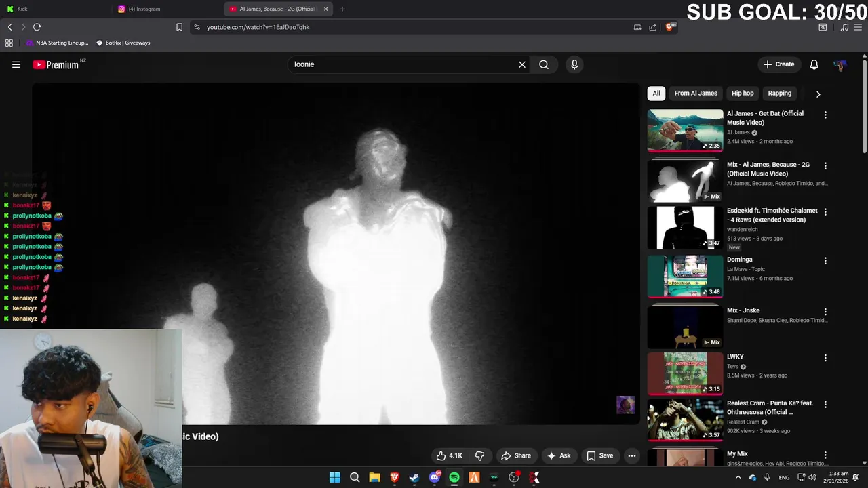This screenshot has width=868, height=488.
Task: Open File Explorer from the taskbar
Action: click(374, 478)
